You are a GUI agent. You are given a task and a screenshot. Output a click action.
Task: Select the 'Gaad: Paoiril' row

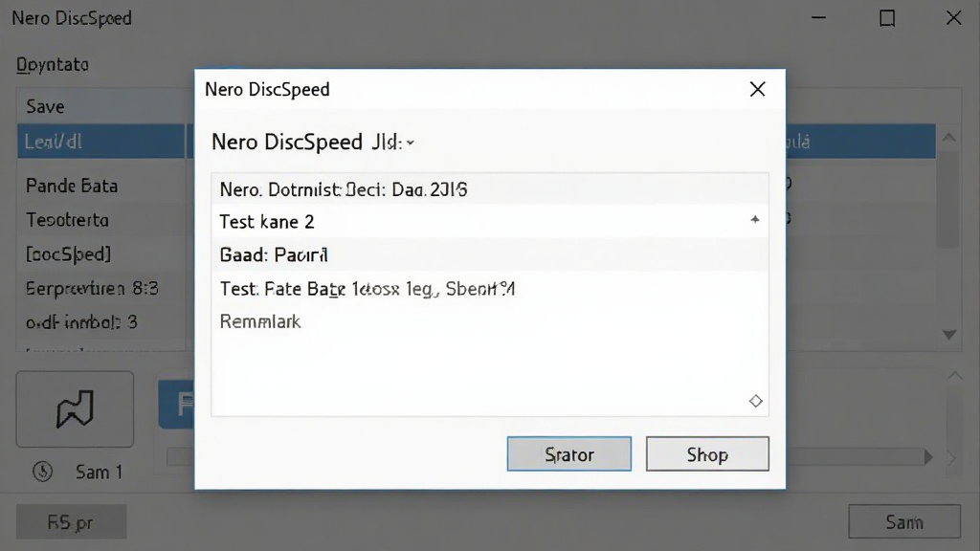(x=489, y=254)
